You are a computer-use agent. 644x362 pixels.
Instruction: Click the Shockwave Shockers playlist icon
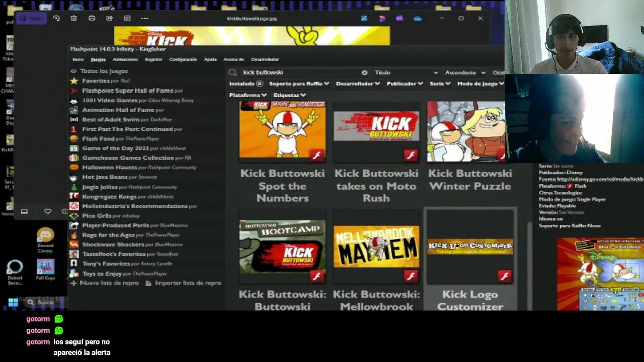(x=74, y=244)
